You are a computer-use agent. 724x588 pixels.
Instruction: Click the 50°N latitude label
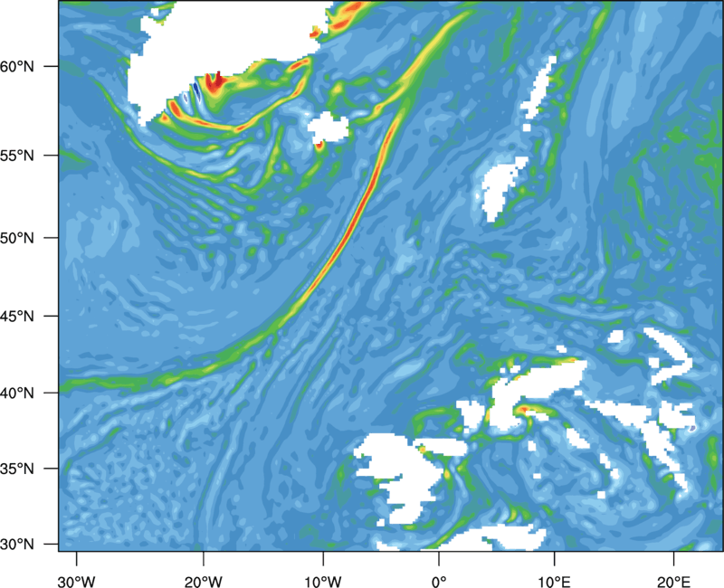(17, 238)
